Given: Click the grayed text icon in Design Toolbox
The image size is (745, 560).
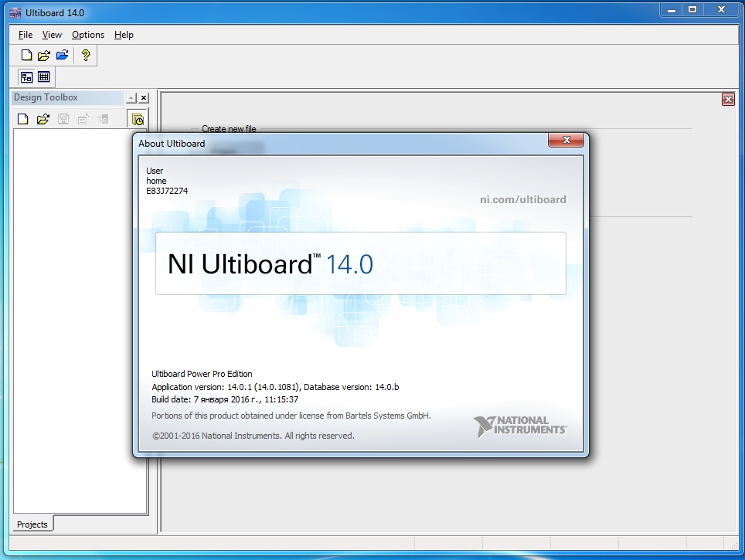Looking at the screenshot, I should [103, 119].
